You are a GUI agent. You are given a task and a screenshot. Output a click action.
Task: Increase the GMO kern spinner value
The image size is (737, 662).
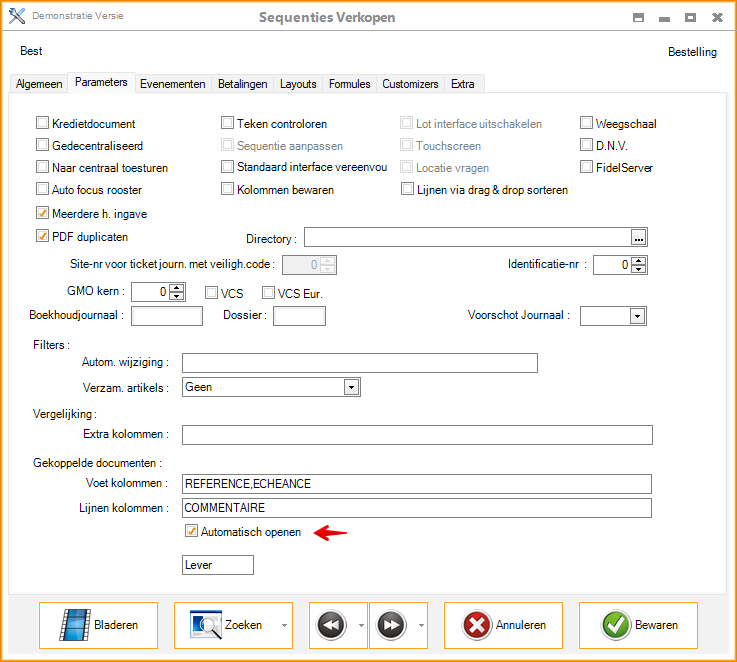(177, 288)
